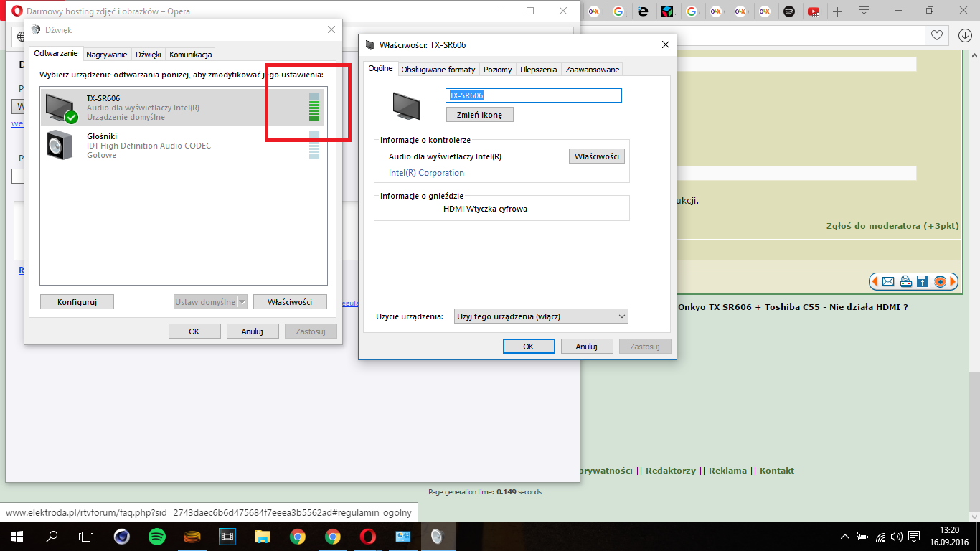
Task: Select the Odtwarzanie tab
Action: (56, 54)
